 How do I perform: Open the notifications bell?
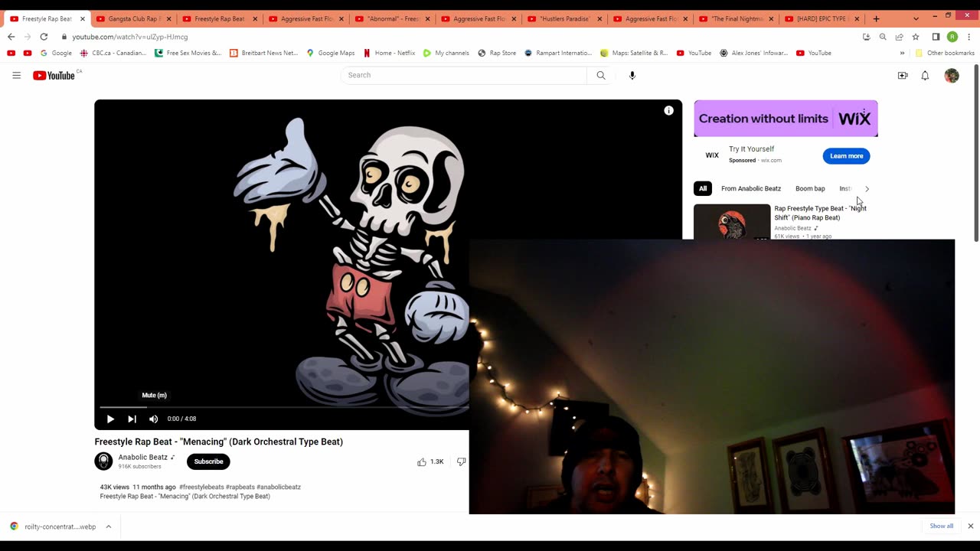tap(925, 75)
